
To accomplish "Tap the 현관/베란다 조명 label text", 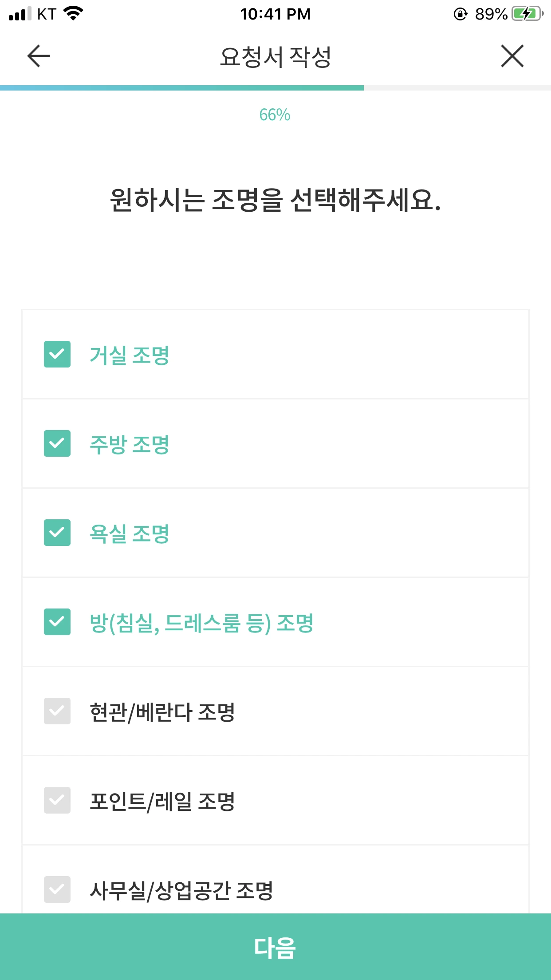I will pyautogui.click(x=162, y=712).
